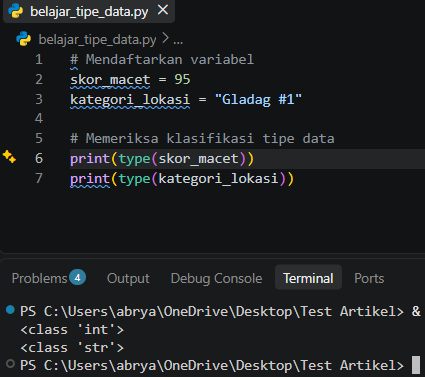Click the Problems count badge showing 4
The image size is (425, 377).
pyautogui.click(x=77, y=277)
